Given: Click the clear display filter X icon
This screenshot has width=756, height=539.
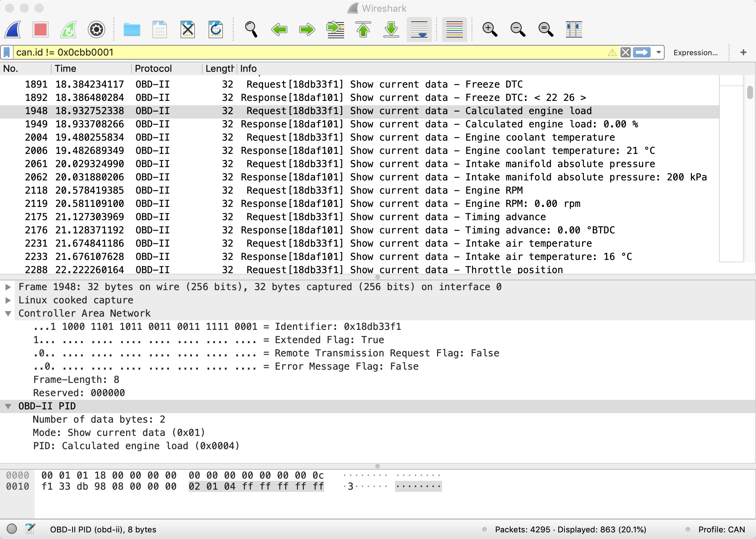Looking at the screenshot, I should pos(626,53).
